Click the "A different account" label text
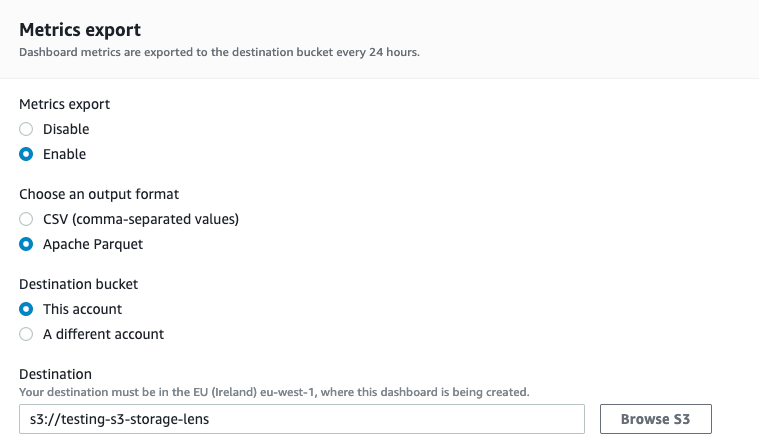 tap(103, 334)
